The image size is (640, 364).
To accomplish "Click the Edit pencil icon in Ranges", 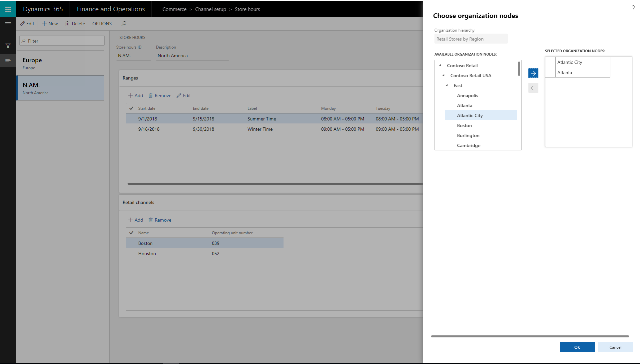I will (x=179, y=95).
